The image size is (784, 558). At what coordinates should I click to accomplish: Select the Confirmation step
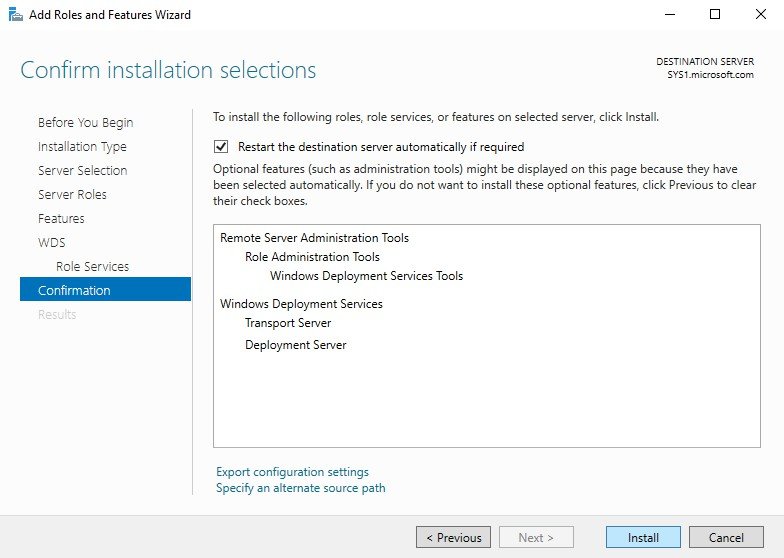(106, 290)
